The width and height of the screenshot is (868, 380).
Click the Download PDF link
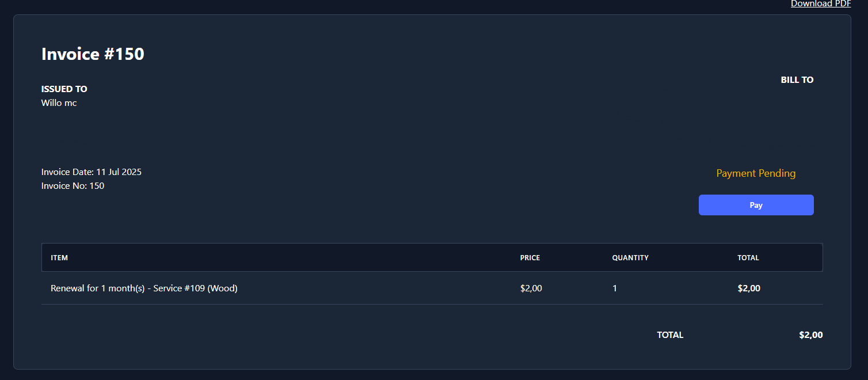pyautogui.click(x=820, y=4)
